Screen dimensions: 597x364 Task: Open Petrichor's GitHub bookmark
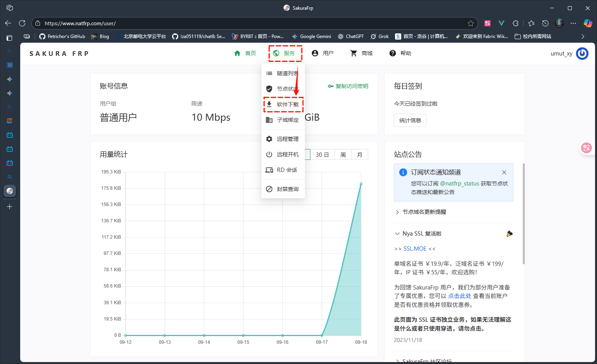pyautogui.click(x=62, y=36)
